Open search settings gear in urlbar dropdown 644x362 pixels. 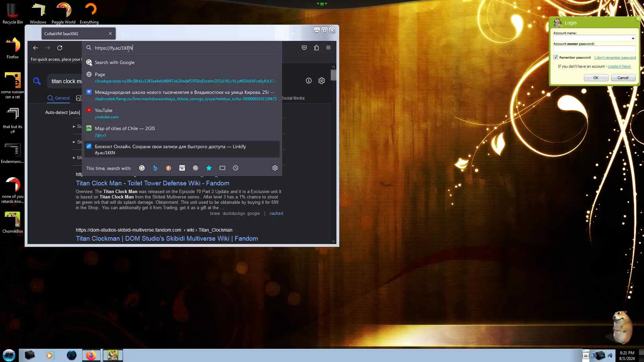pyautogui.click(x=275, y=168)
